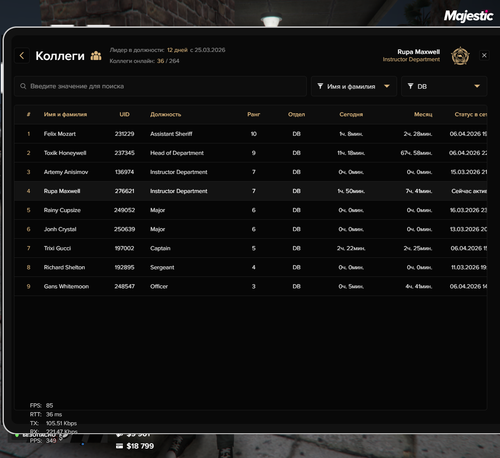Image resolution: width=500 pixels, height=458 pixels.
Task: Select Toxik Honeywell in the list
Action: (65, 153)
